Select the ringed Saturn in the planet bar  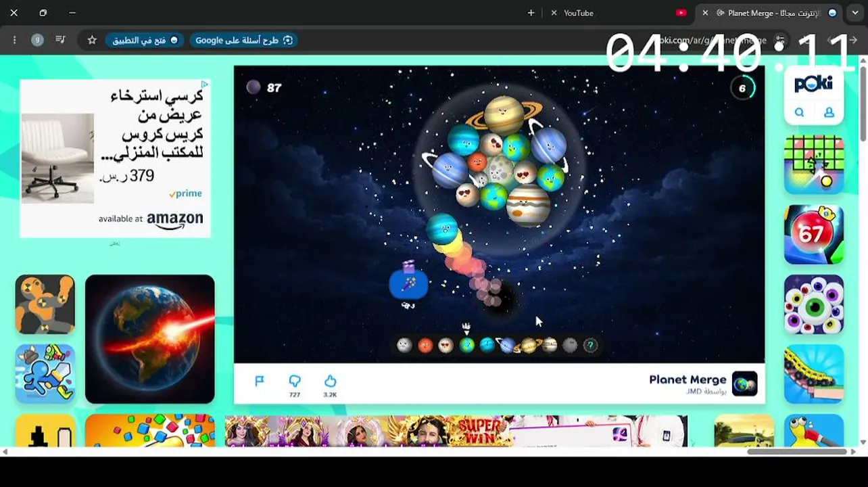[x=528, y=346]
